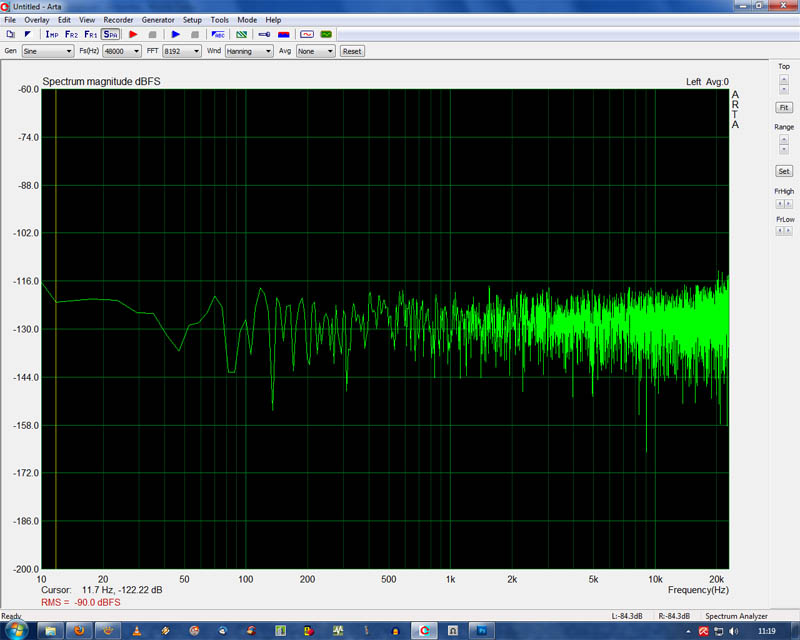Start recording with red play button
This screenshot has height=640, width=800.
point(133,34)
